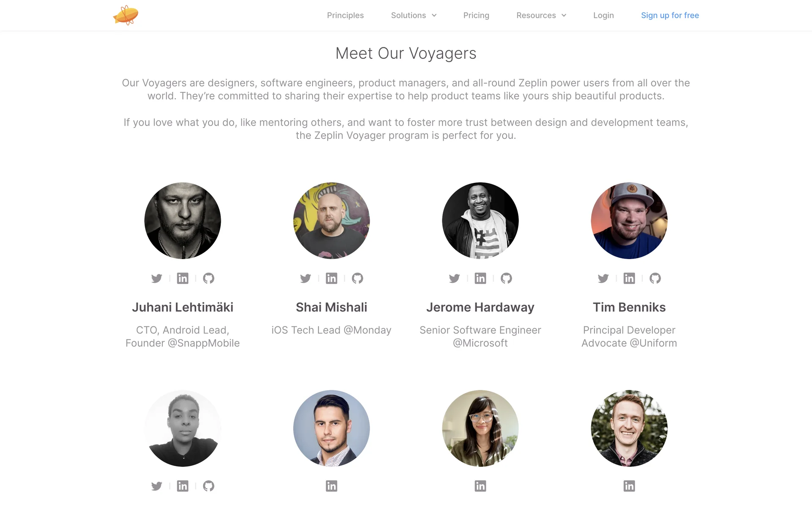Click Tim Benniks' Twitter icon
The image size is (812, 508).
point(603,278)
